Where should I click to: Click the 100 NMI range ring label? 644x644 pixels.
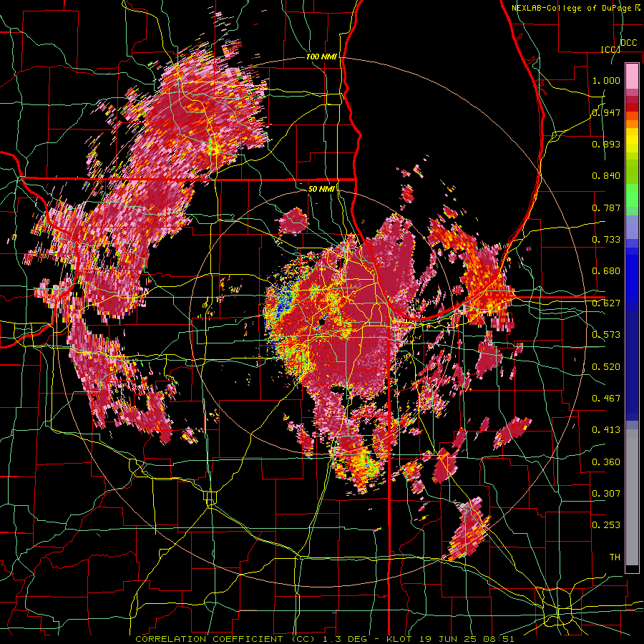[321, 57]
